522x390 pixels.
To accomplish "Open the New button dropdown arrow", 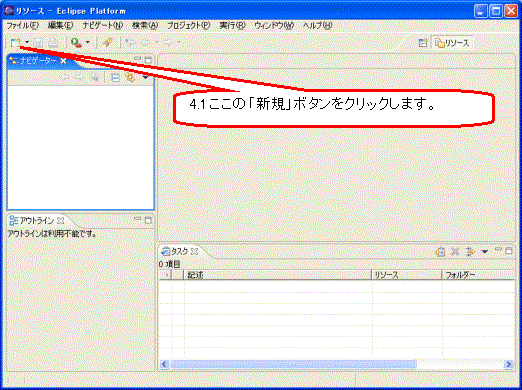I will pyautogui.click(x=27, y=42).
